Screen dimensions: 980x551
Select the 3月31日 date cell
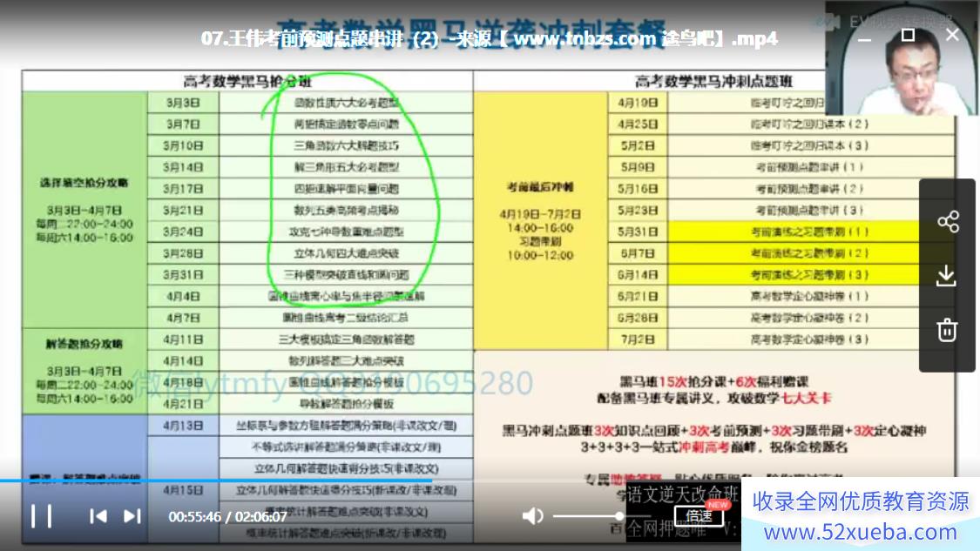[183, 275]
